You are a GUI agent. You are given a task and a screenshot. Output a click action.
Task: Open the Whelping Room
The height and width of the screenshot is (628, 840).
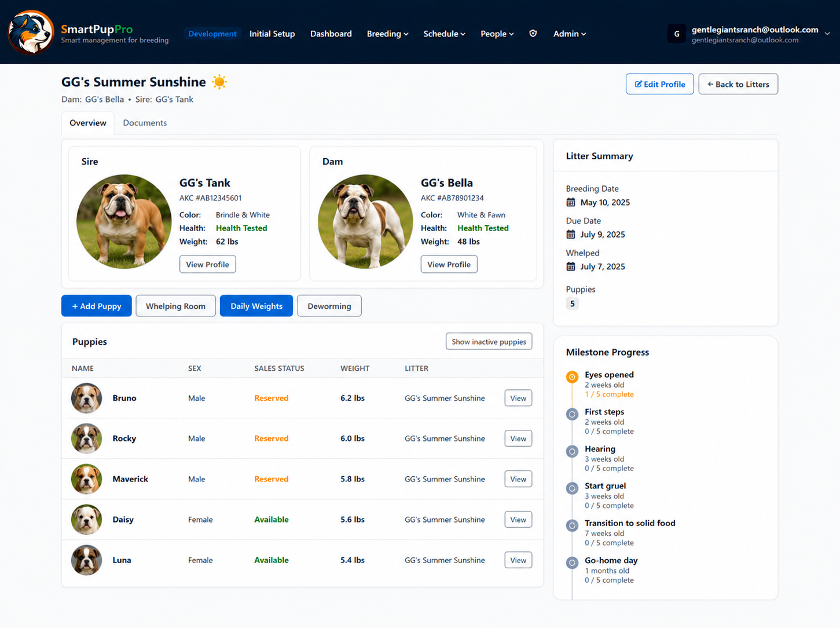pos(175,306)
